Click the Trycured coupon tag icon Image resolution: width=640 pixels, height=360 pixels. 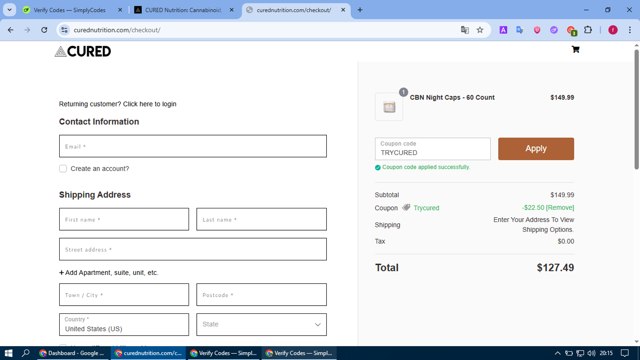pos(406,207)
